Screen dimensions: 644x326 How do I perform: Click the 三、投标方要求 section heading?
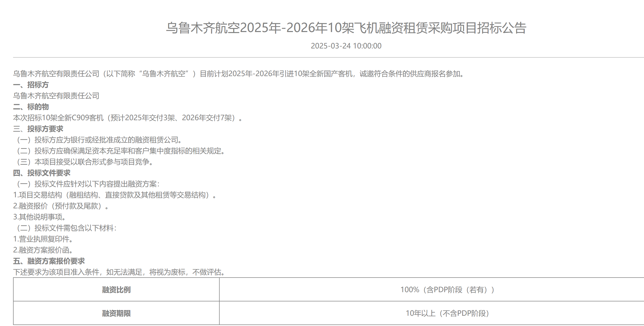38,129
